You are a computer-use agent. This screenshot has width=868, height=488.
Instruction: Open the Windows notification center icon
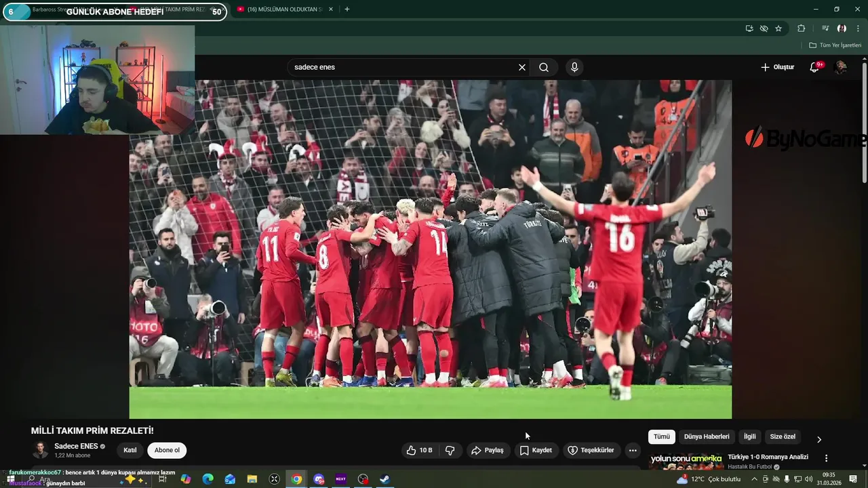tap(854, 479)
